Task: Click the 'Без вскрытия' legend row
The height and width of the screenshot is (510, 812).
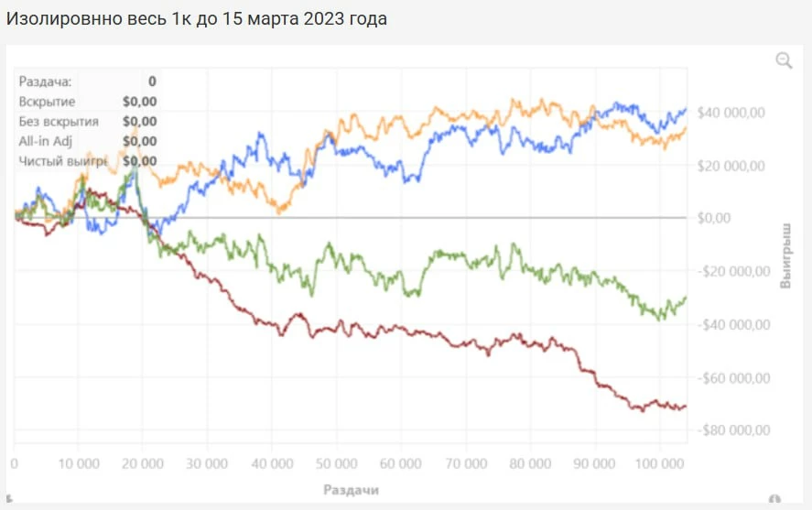Action: pyautogui.click(x=87, y=121)
